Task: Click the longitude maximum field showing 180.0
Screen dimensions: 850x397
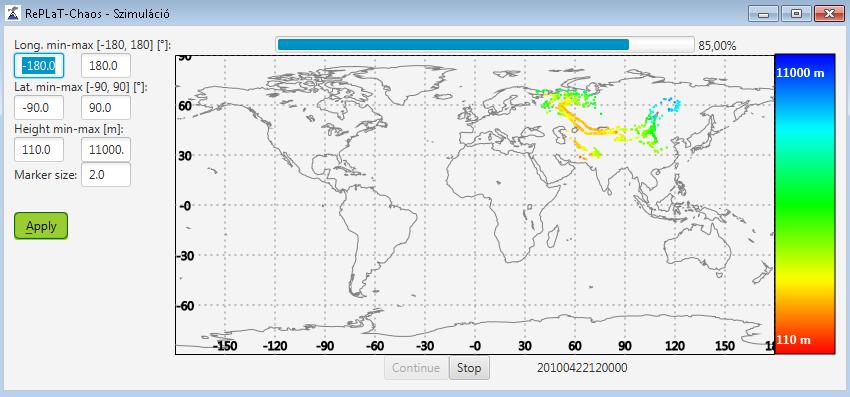Action: (x=106, y=66)
